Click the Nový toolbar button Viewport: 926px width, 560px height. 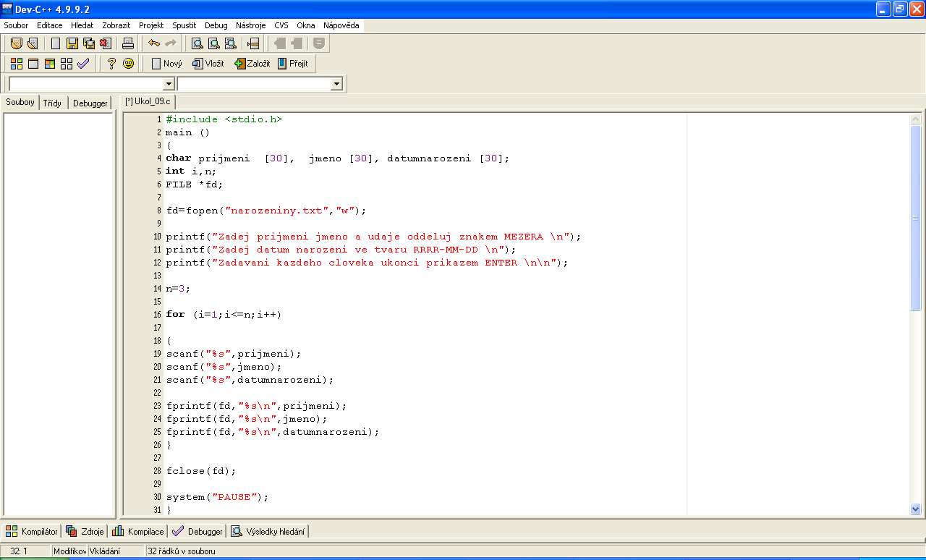[x=166, y=64]
